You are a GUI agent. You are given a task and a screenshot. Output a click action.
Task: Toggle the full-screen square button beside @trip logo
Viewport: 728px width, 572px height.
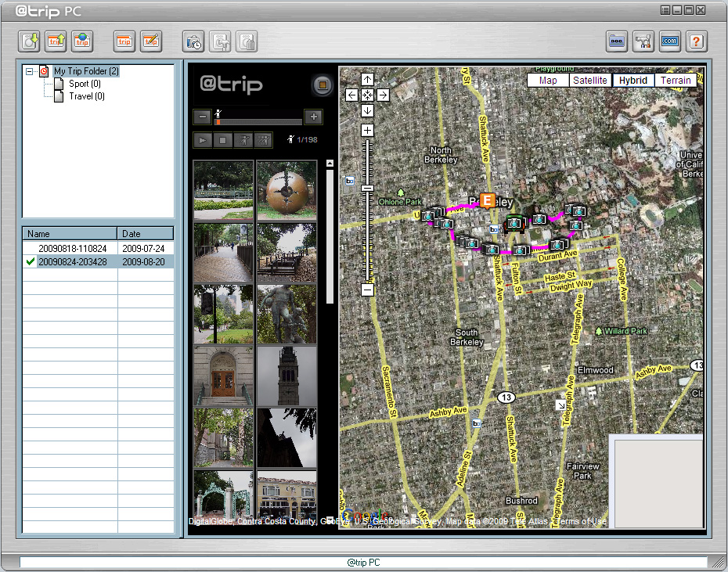pyautogui.click(x=321, y=85)
